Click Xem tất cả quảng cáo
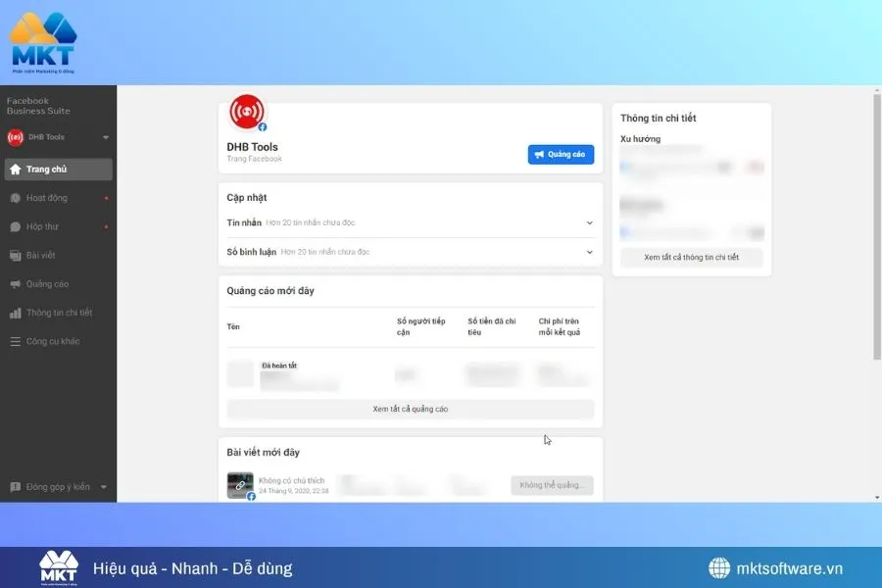The image size is (882, 588). (411, 409)
